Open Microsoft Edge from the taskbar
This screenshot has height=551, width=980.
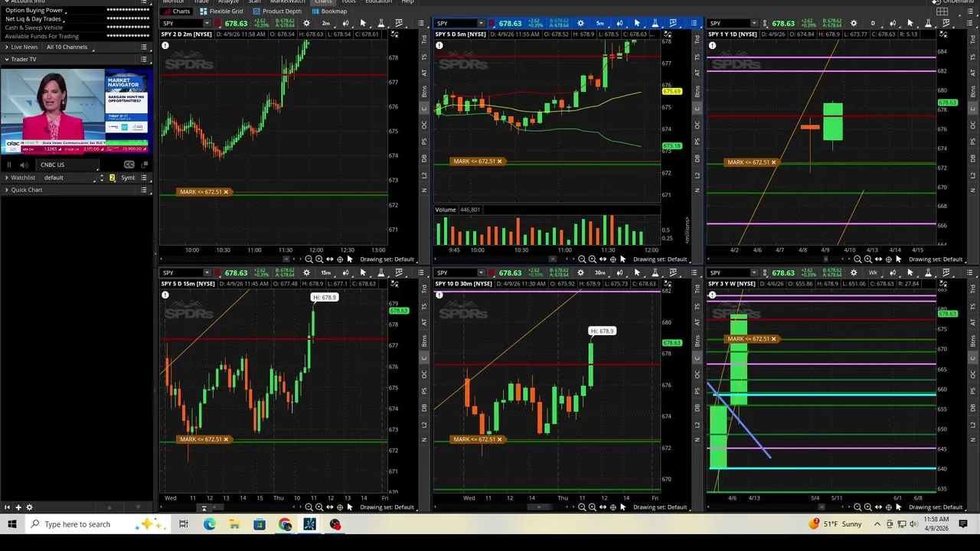tap(210, 524)
